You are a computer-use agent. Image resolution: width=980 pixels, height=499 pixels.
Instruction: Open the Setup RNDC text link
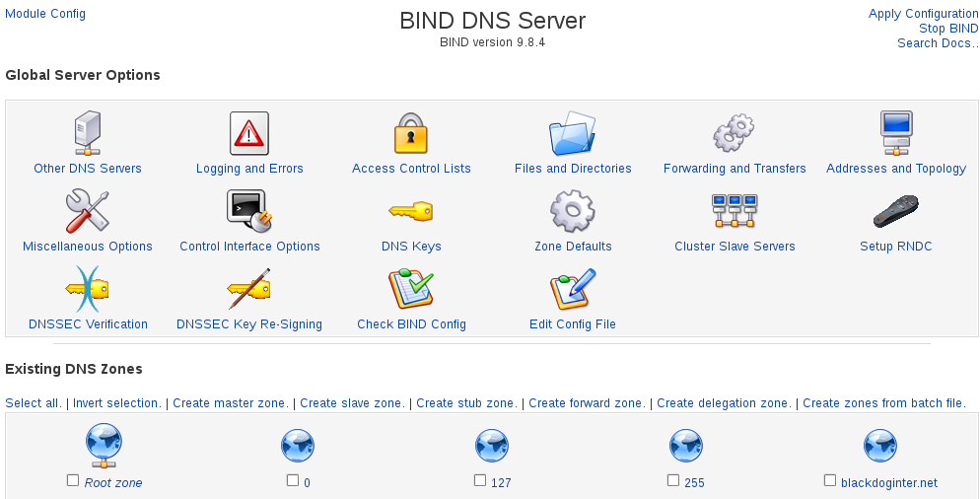tap(896, 247)
